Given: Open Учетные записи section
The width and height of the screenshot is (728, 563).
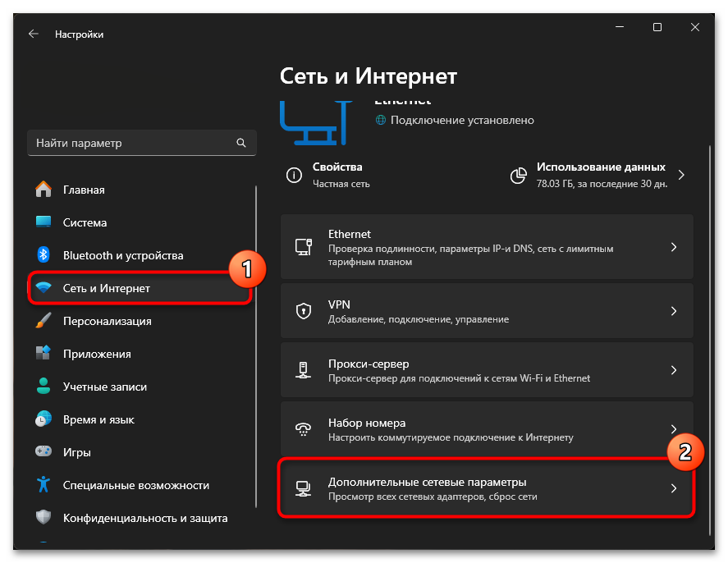Looking at the screenshot, I should click(140, 387).
